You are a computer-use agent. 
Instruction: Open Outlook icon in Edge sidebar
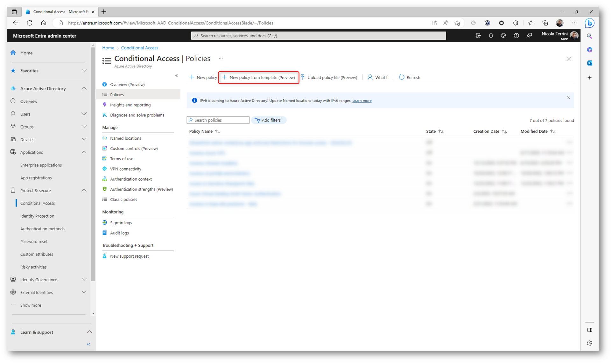coord(590,63)
